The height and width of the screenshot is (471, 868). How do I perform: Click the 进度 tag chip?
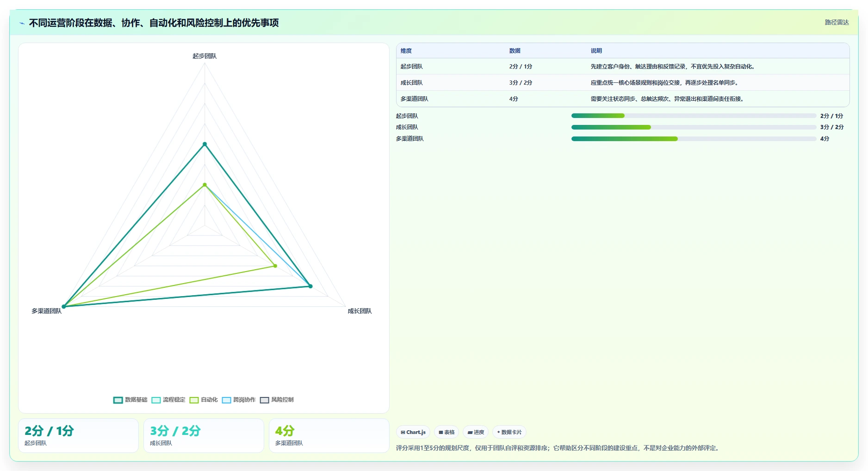pyautogui.click(x=476, y=432)
